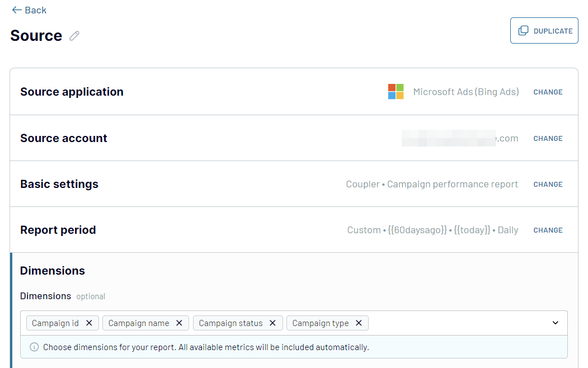Select the Basic settings heading

click(59, 184)
